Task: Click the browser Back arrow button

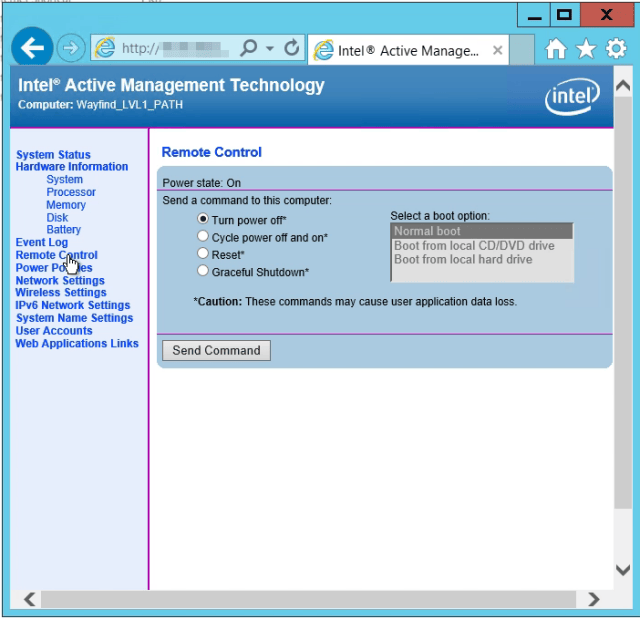Action: pyautogui.click(x=32, y=48)
